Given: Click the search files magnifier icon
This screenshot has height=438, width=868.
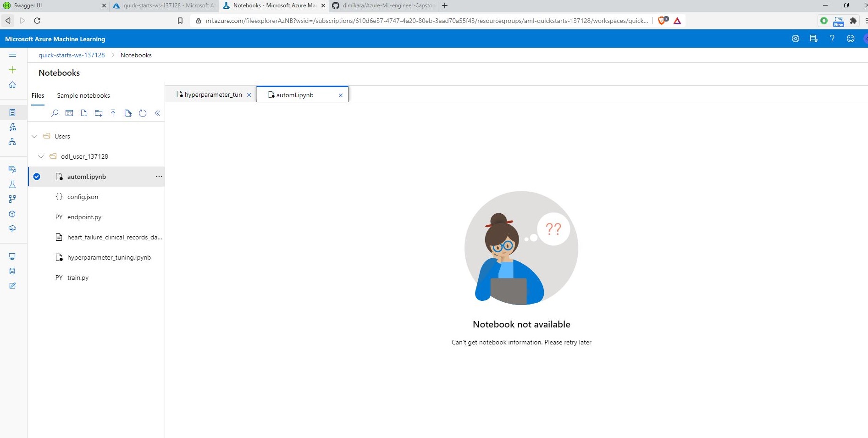Looking at the screenshot, I should click(x=55, y=113).
